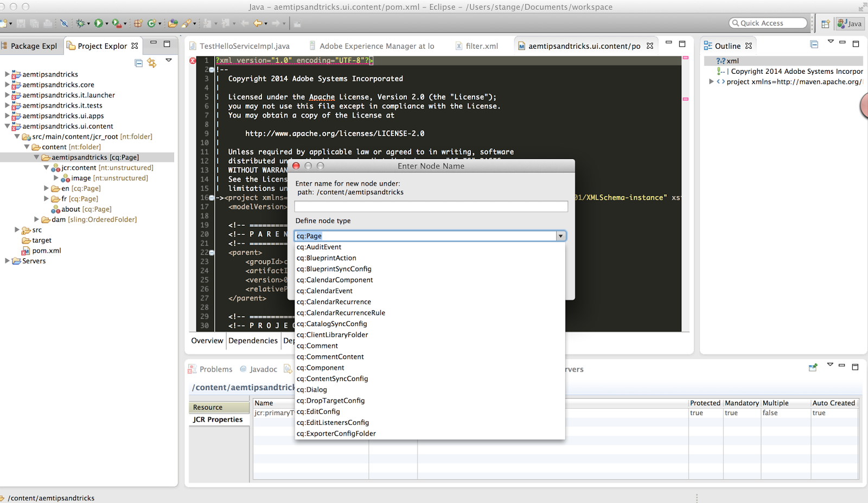Open the Run button dropdown arrow

(x=106, y=24)
